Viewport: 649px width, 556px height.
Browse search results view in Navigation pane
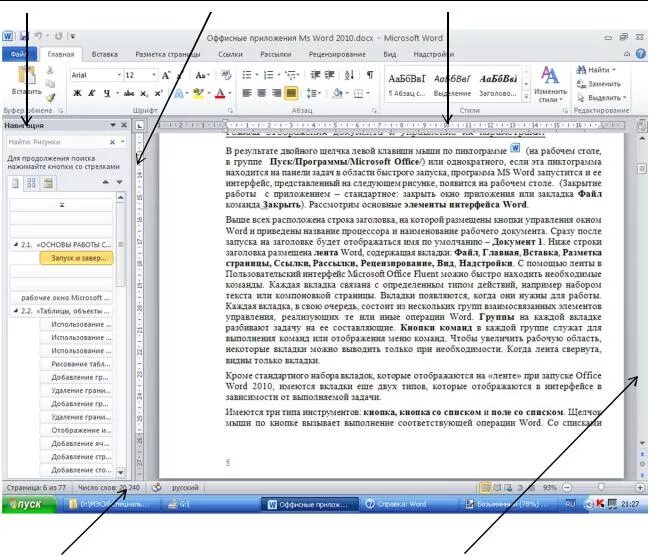click(48, 183)
